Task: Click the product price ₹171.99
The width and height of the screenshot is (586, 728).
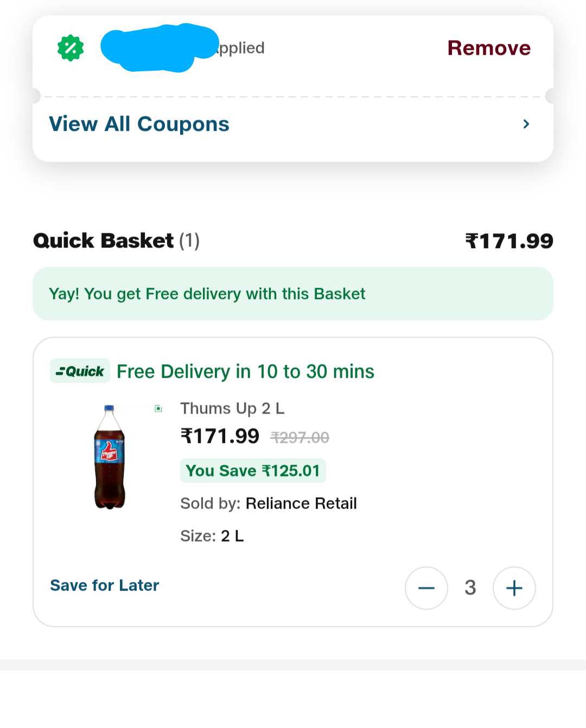Action: [220, 436]
